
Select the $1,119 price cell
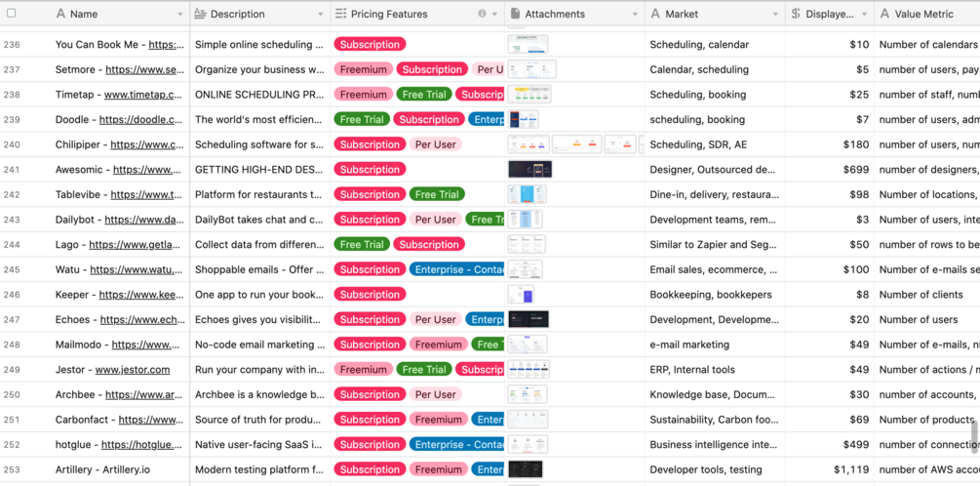point(830,469)
